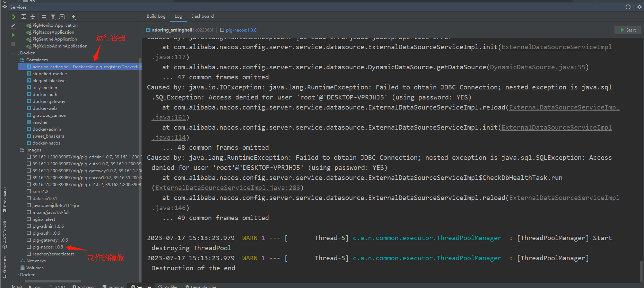Screen dimensions: 644x288
Task: Click Open in New Tab icon
Action: pyautogui.click(x=62, y=17)
